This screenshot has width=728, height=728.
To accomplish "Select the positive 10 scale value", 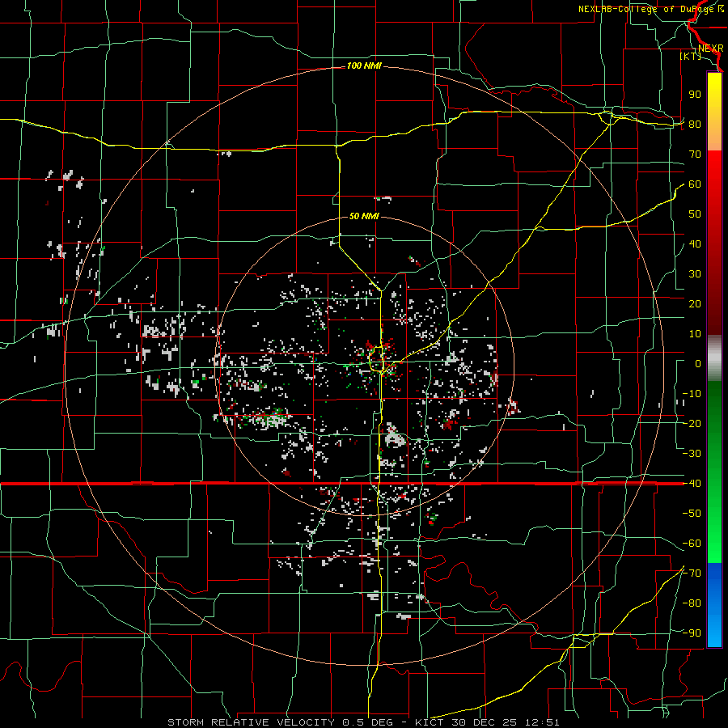I will tap(695, 334).
